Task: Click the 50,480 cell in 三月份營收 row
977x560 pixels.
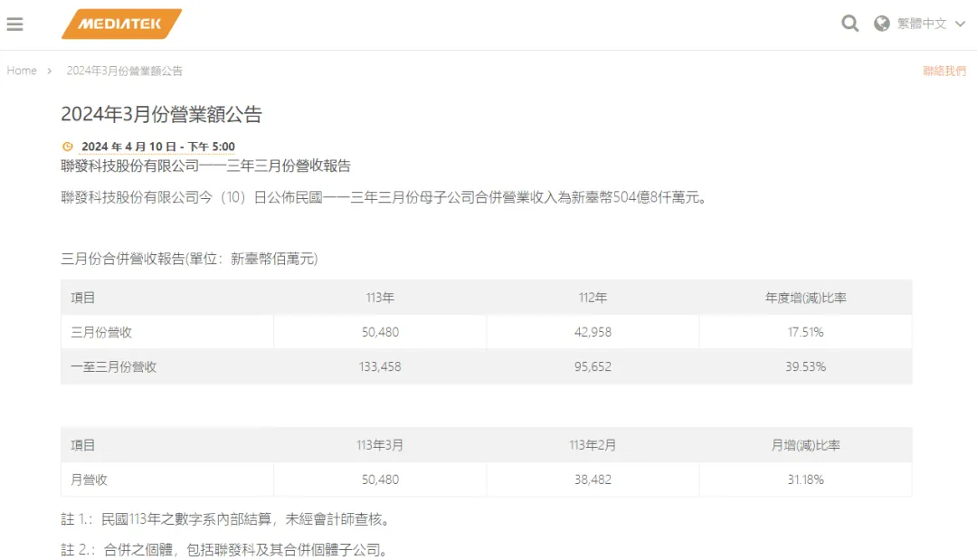Action: coord(380,332)
